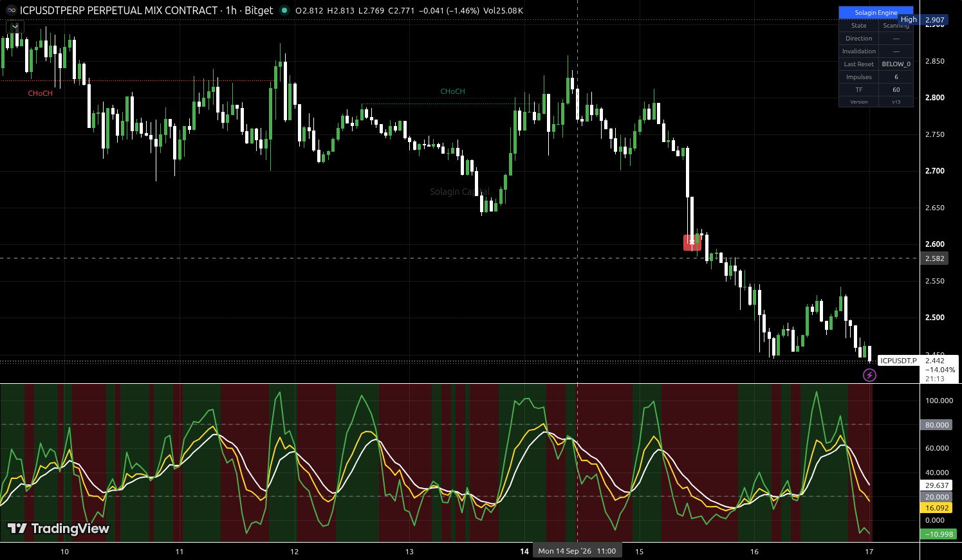The width and height of the screenshot is (962, 560).
Task: Click the O2.812 open value
Action: (310, 11)
